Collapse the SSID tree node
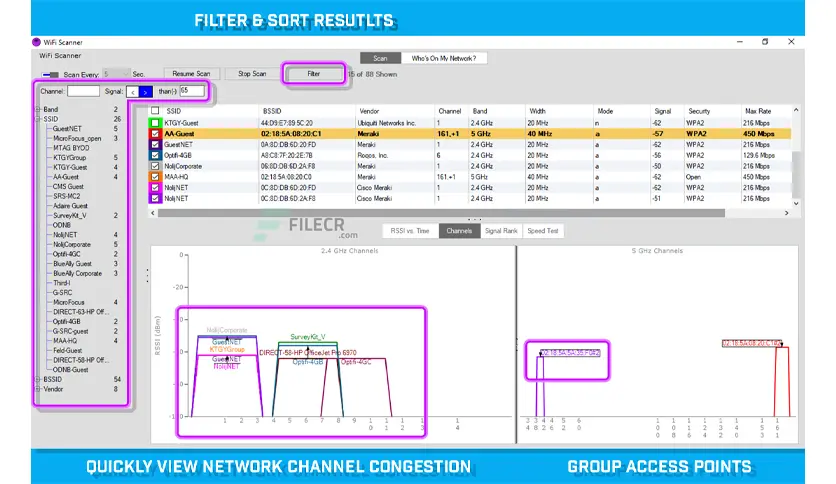This screenshot has width=836, height=484. [38, 119]
